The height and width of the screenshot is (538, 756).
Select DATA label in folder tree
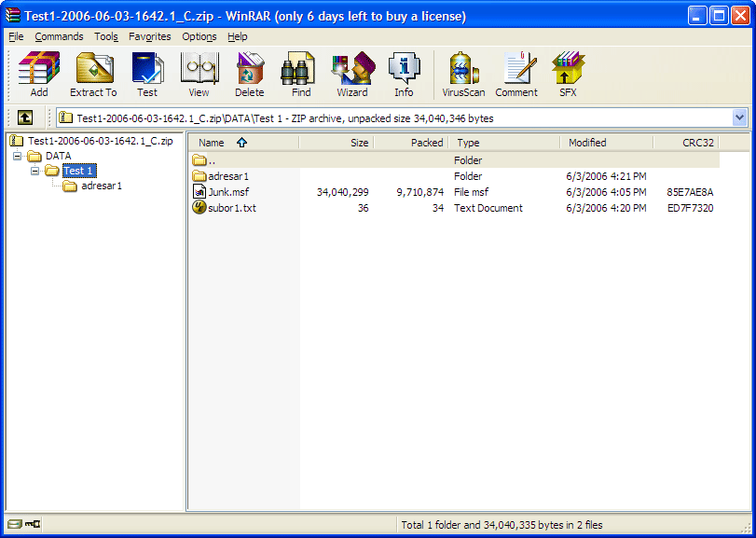click(x=59, y=157)
